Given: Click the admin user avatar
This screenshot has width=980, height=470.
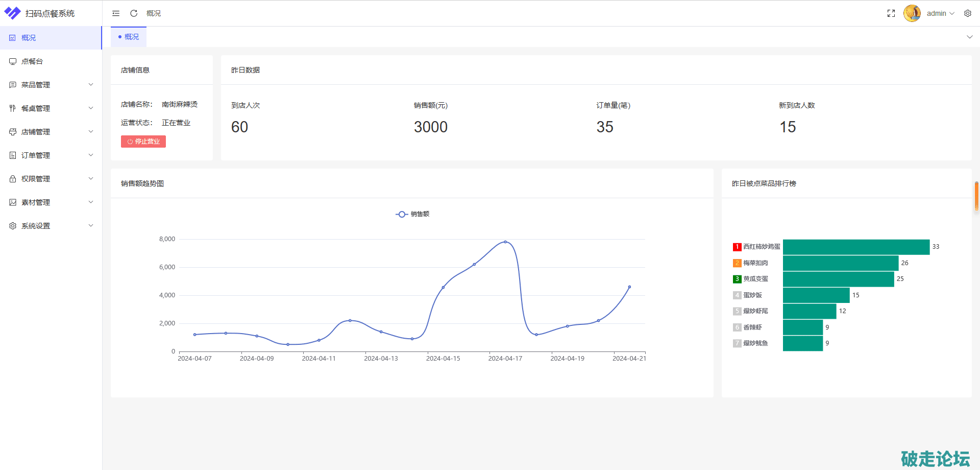Looking at the screenshot, I should click(x=912, y=13).
